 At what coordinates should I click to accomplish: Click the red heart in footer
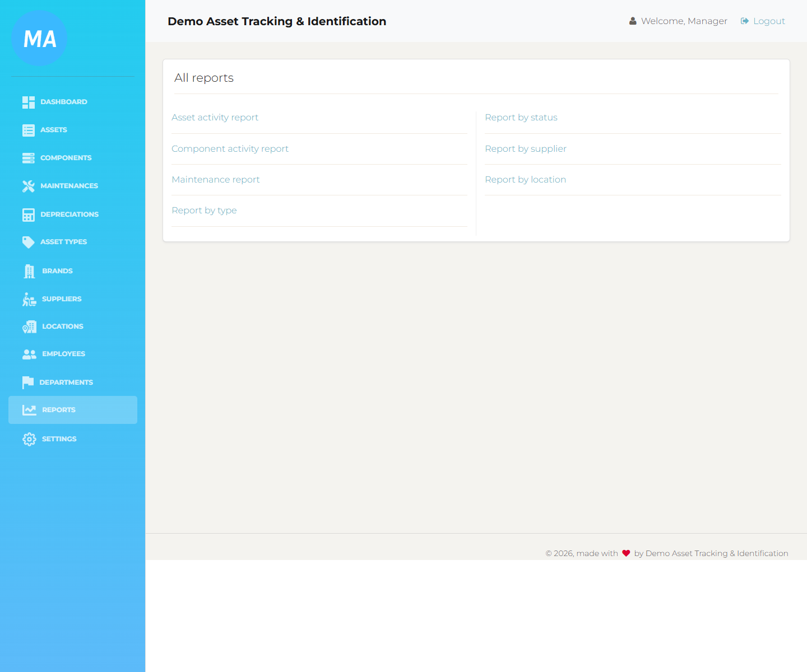(626, 553)
